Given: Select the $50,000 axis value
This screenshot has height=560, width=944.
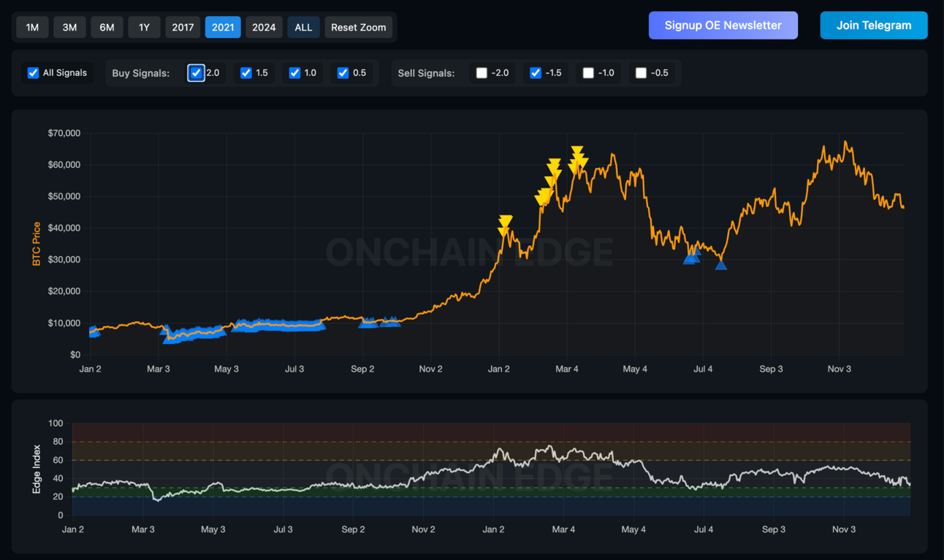Looking at the screenshot, I should [x=64, y=196].
